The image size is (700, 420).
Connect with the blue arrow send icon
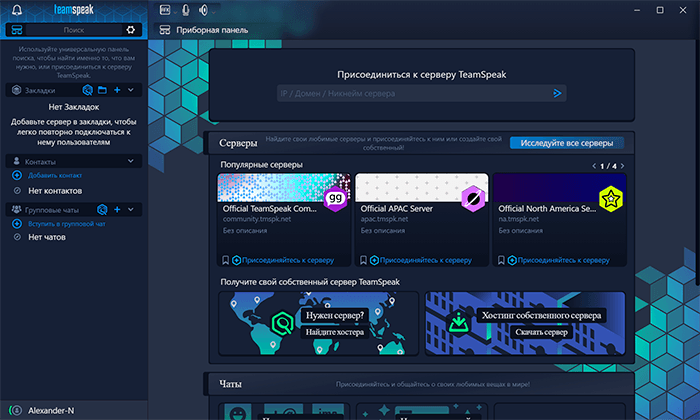(557, 93)
